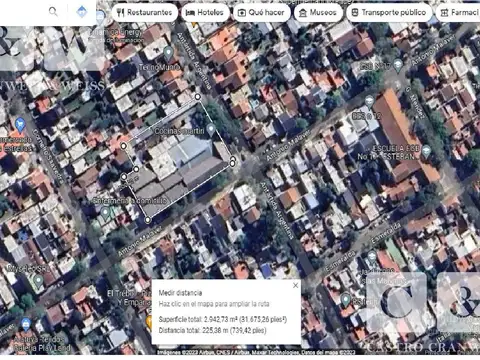The width and height of the screenshot is (480, 360).
Task: Select the Play Land shopping pin
Action: point(26,324)
